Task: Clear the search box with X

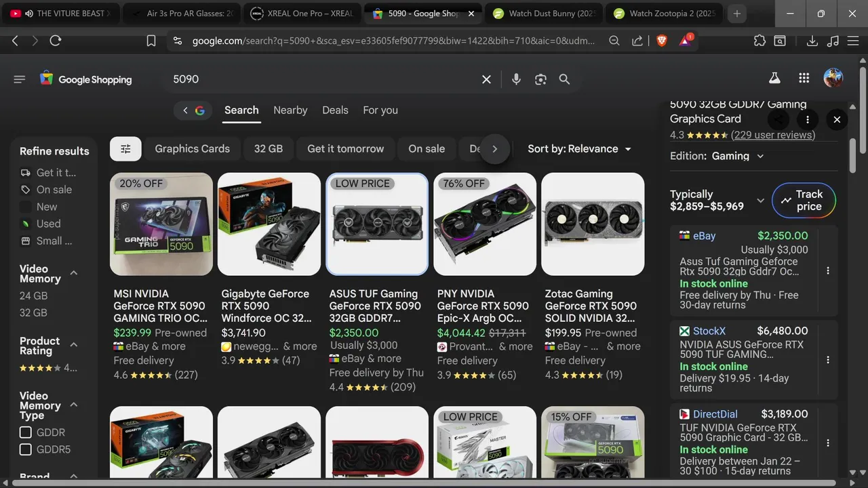Action: (486, 79)
